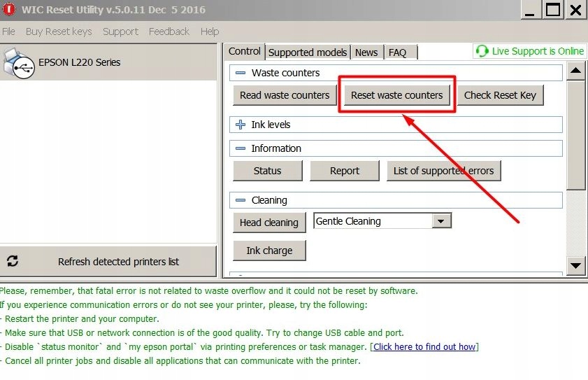Close the WIC Reset Utility window

tap(575, 10)
